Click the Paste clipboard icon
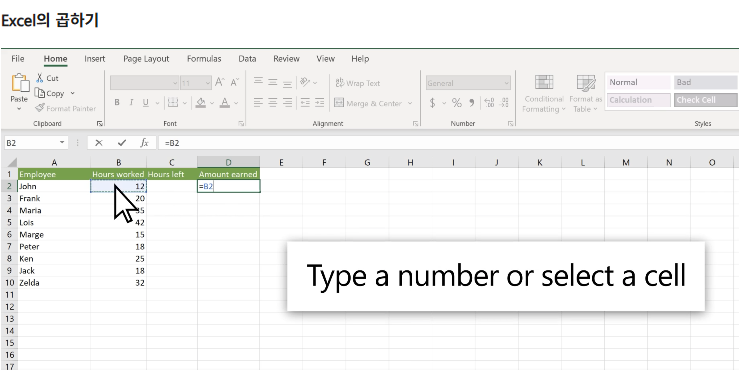 point(20,83)
